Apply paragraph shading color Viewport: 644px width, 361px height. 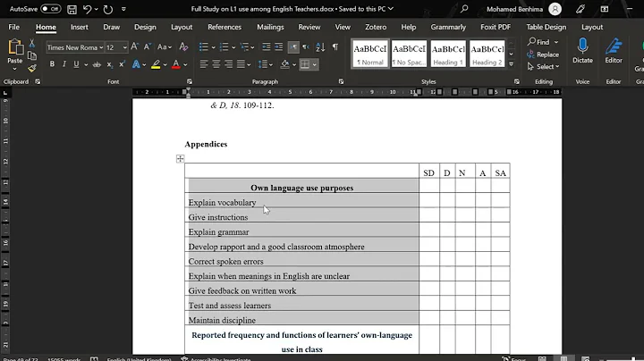pyautogui.click(x=285, y=64)
